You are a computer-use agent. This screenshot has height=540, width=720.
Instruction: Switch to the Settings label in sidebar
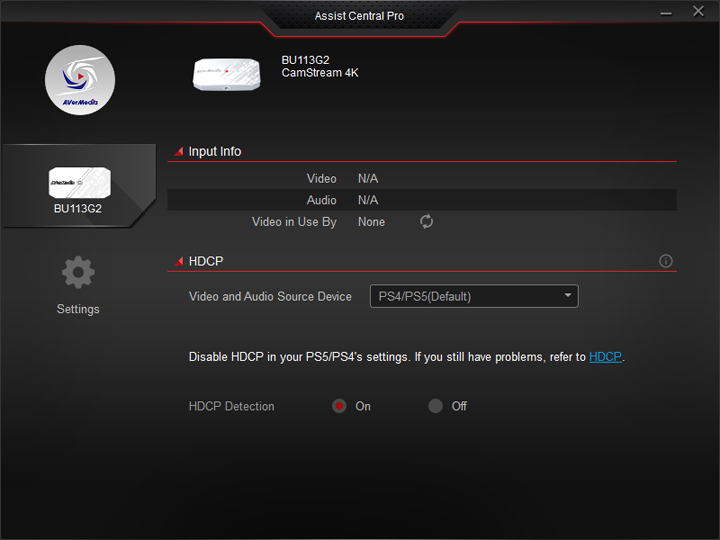coord(78,309)
